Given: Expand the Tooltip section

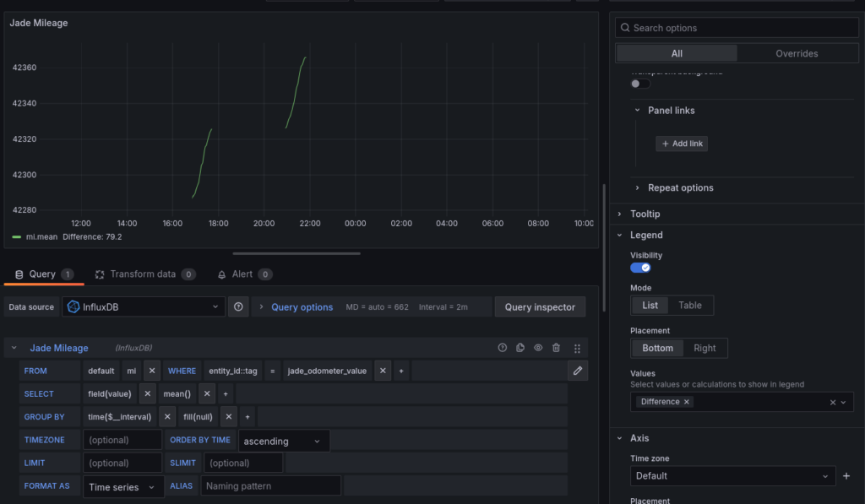Looking at the screenshot, I should tap(645, 214).
